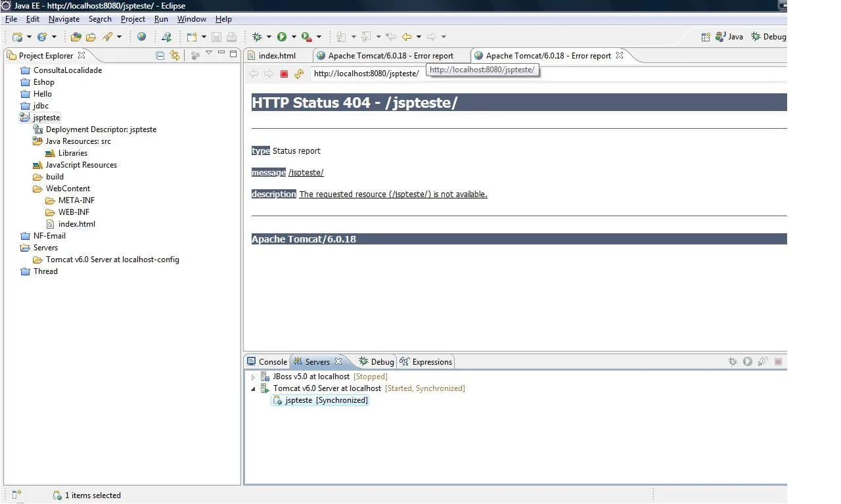The image size is (841, 504).
Task: Open the External Tools dropdown arrow
Action: pyautogui.click(x=319, y=37)
